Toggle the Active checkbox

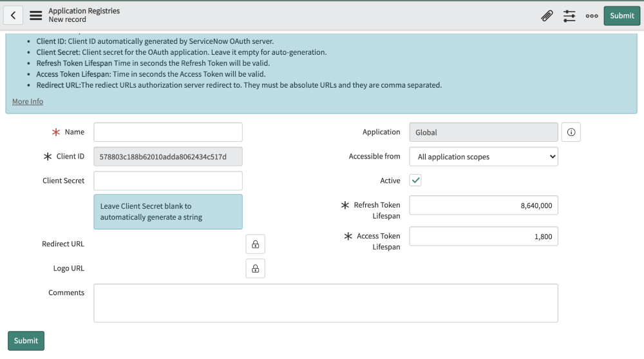click(416, 181)
